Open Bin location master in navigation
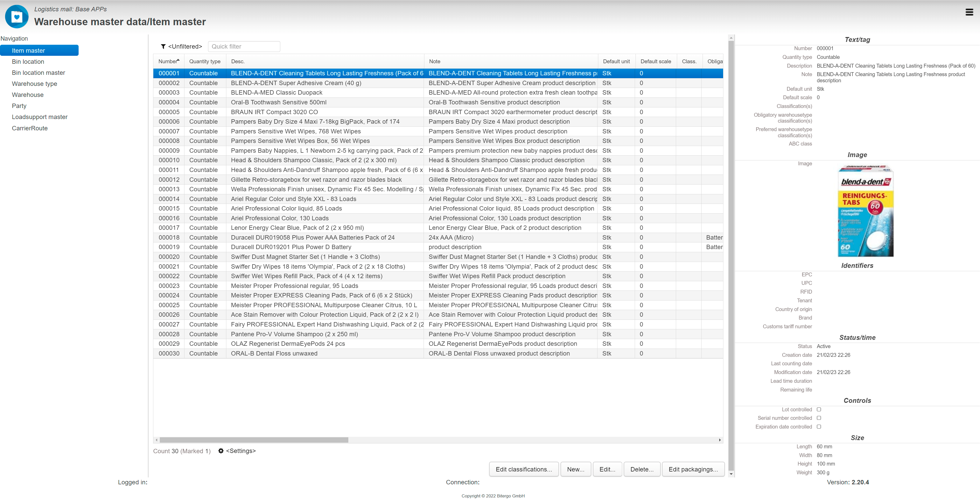Viewport: 980px width, 500px height. click(39, 73)
